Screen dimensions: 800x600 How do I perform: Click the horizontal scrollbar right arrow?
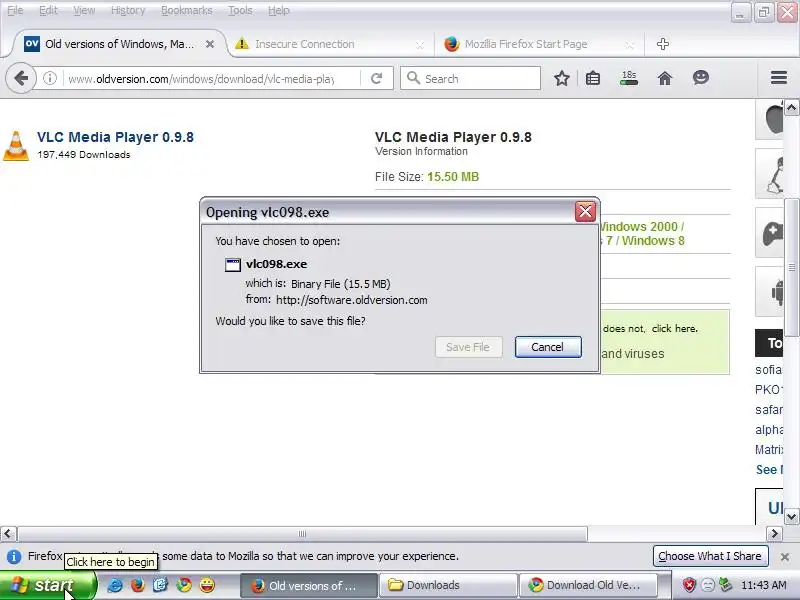(x=774, y=534)
